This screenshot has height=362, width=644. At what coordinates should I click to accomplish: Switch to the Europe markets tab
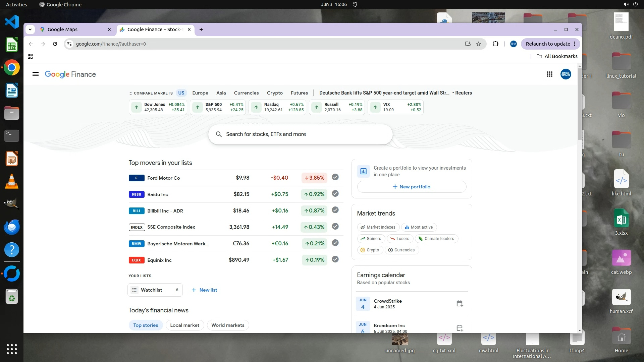[x=200, y=93]
